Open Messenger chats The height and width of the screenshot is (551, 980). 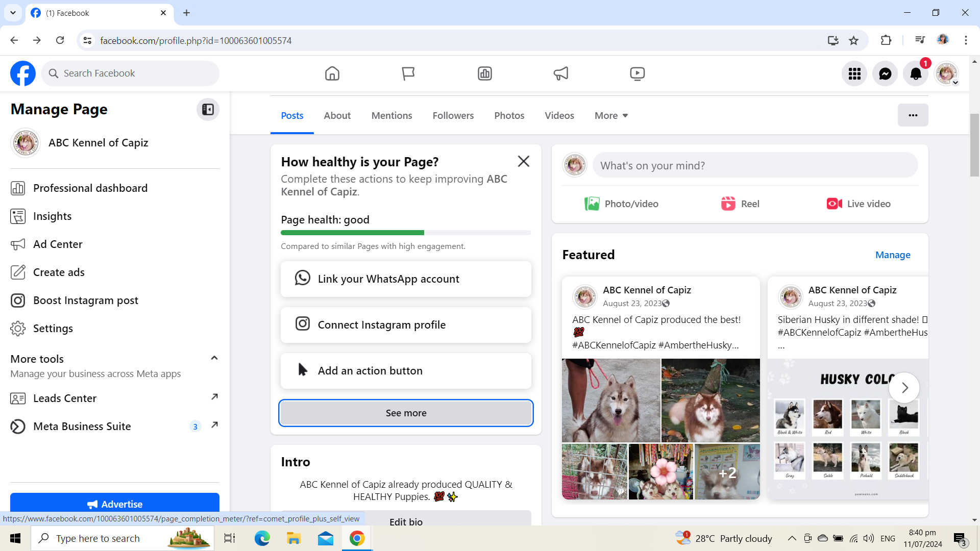point(885,74)
